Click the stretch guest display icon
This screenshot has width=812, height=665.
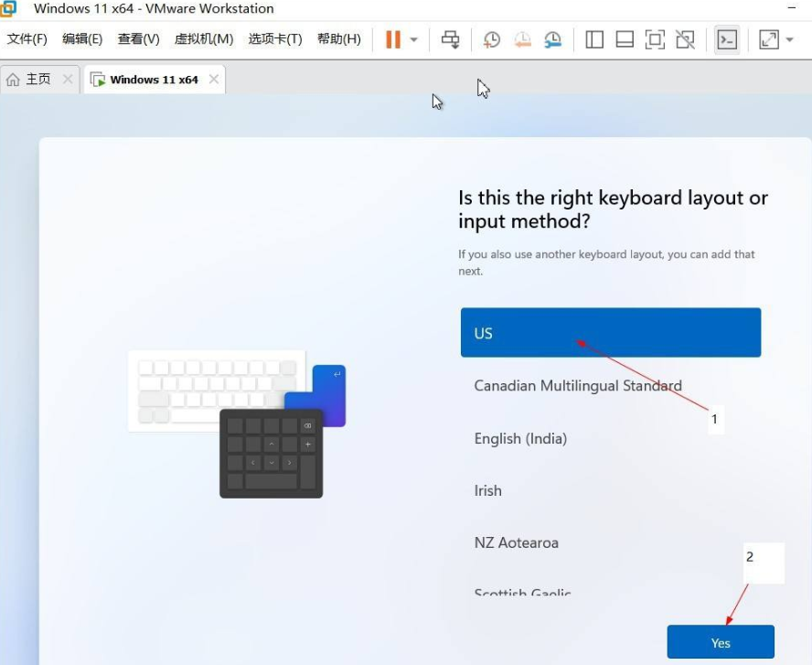click(768, 39)
